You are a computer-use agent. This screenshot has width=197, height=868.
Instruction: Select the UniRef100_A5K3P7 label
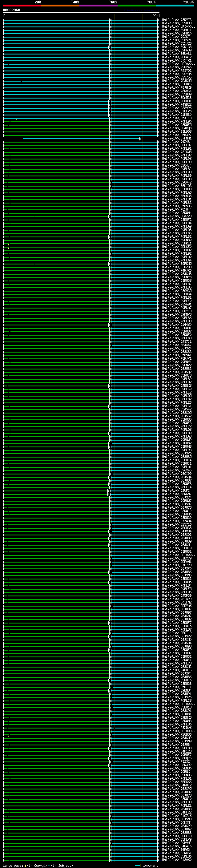pyautogui.click(x=176, y=135)
